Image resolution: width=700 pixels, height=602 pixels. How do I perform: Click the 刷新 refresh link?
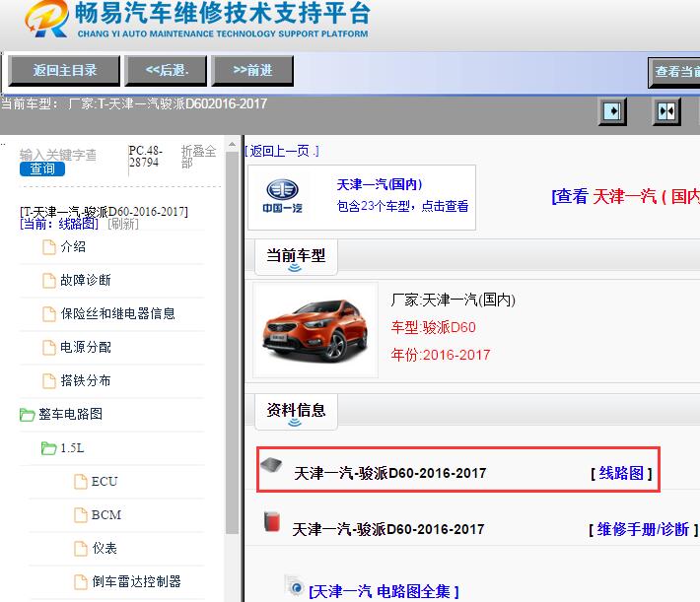pos(123,224)
